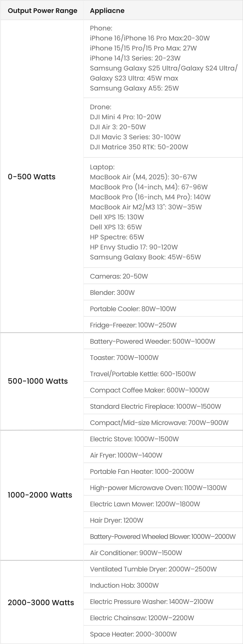Viewport: 243px width, 644px height.
Task: Select the Battery-Powered Weeder row
Action: [152, 341]
